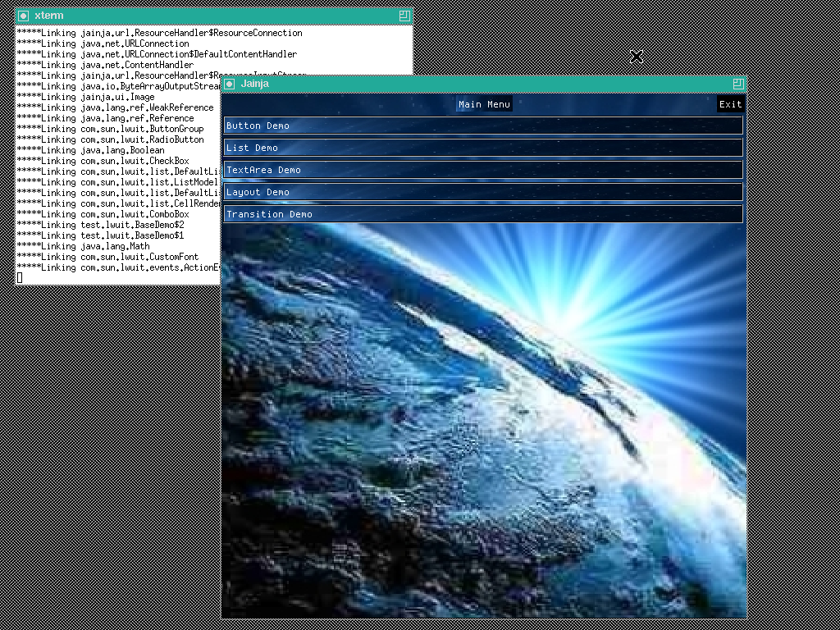Screen dimensions: 840x630
Task: Click xterm line 'Linking test.lwuit.BaseDemo$2'
Action: [100, 225]
